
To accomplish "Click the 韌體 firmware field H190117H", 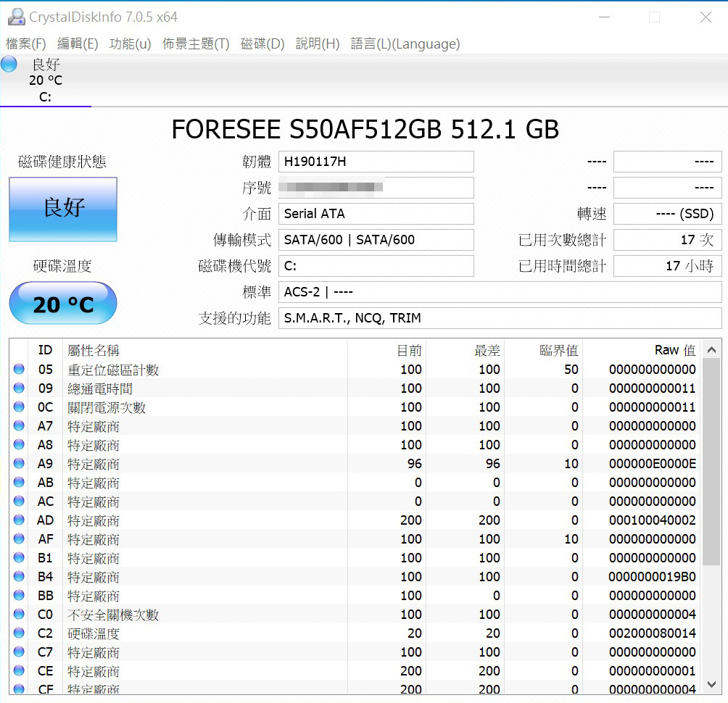I will 376,162.
